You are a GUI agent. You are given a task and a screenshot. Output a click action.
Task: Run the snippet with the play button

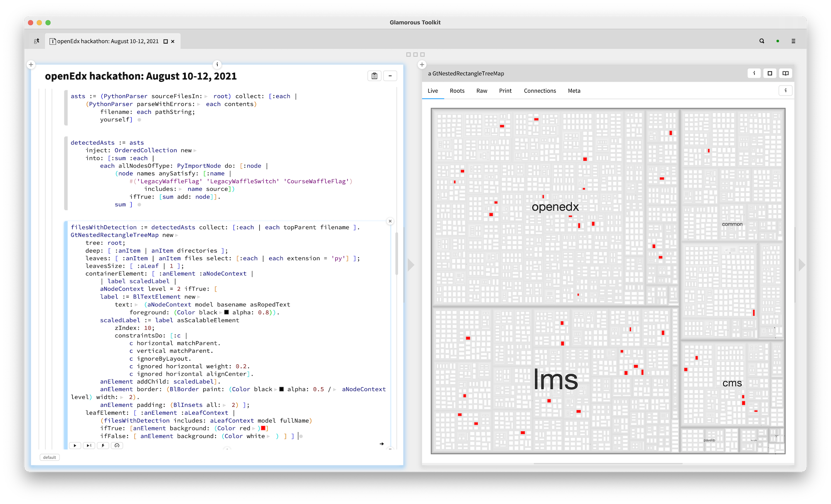(x=75, y=445)
